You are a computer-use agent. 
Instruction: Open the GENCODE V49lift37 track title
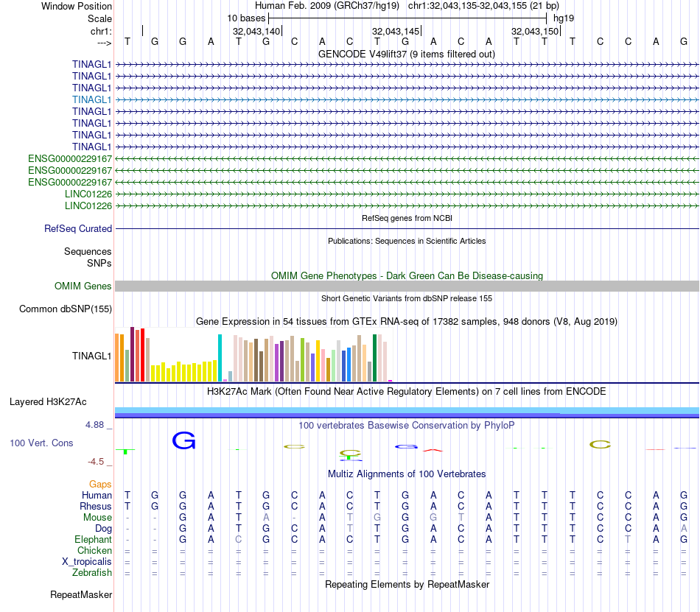coord(406,54)
